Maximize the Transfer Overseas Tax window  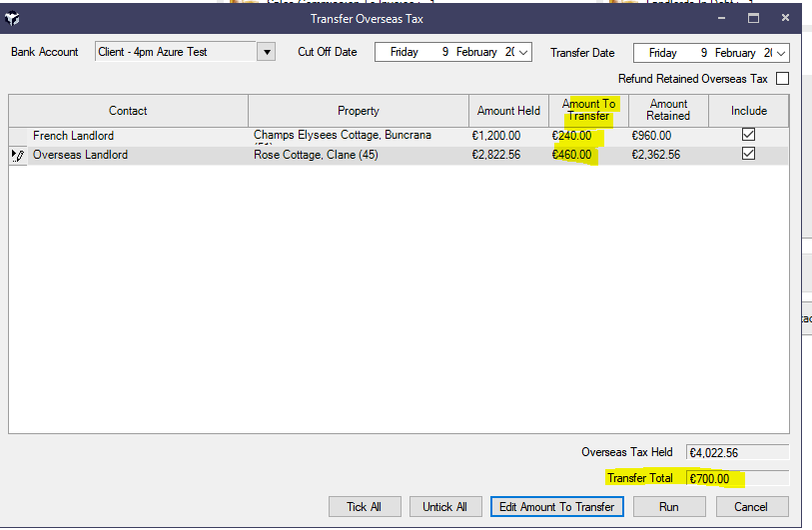(x=754, y=18)
